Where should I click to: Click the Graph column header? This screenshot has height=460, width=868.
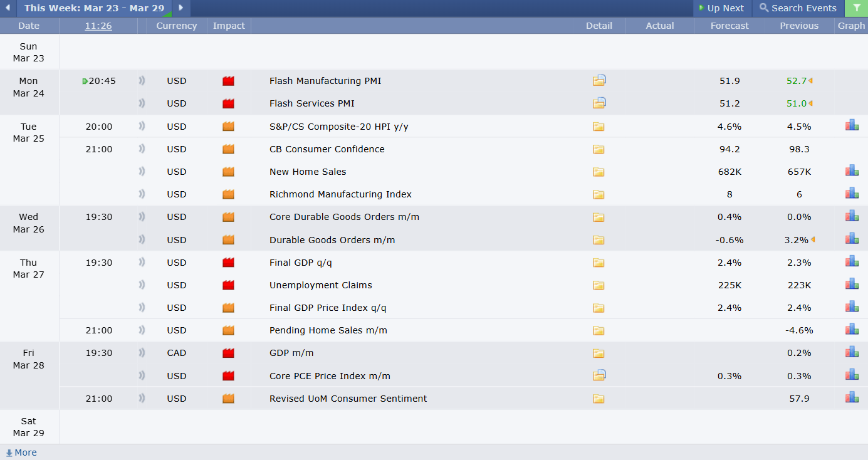coord(851,26)
